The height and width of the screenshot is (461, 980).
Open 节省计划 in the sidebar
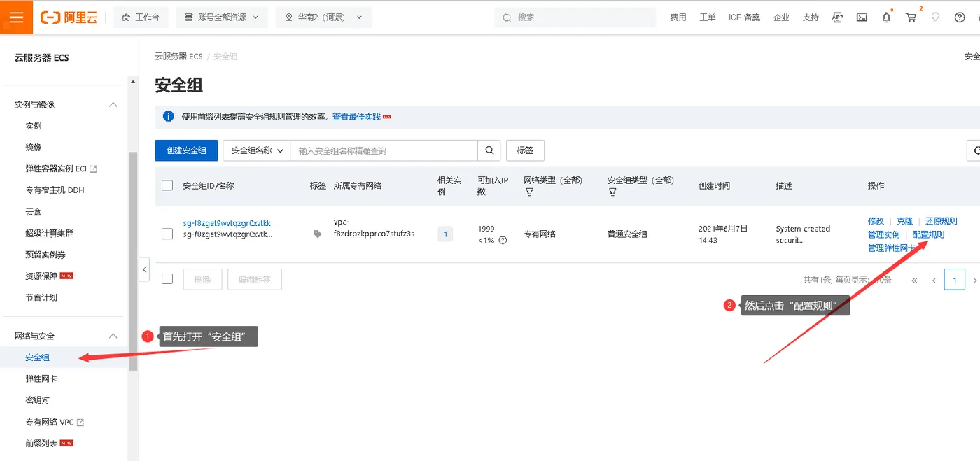click(41, 297)
